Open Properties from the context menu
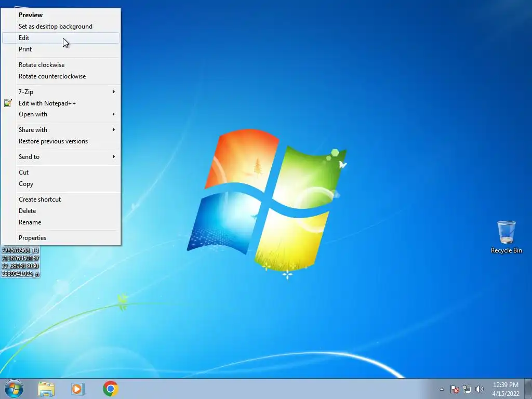This screenshot has height=399, width=532. click(61, 238)
